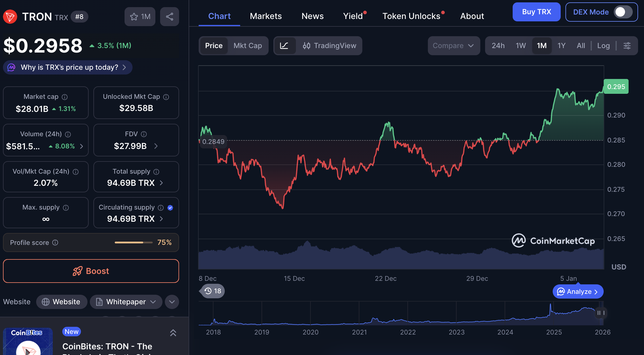Collapse the CoinBites panel with the double chevron

[173, 333]
